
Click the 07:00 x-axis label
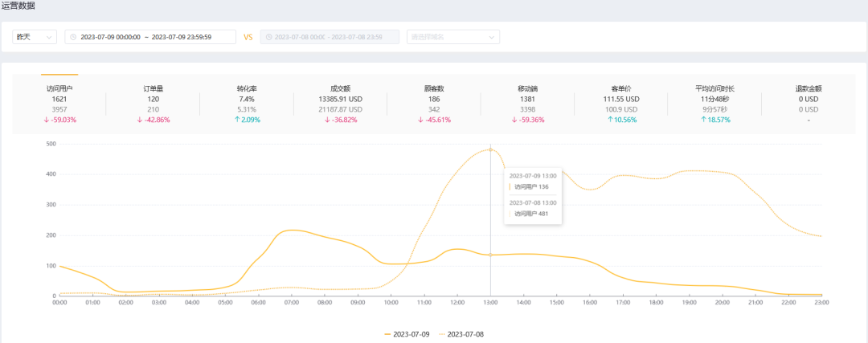292,303
